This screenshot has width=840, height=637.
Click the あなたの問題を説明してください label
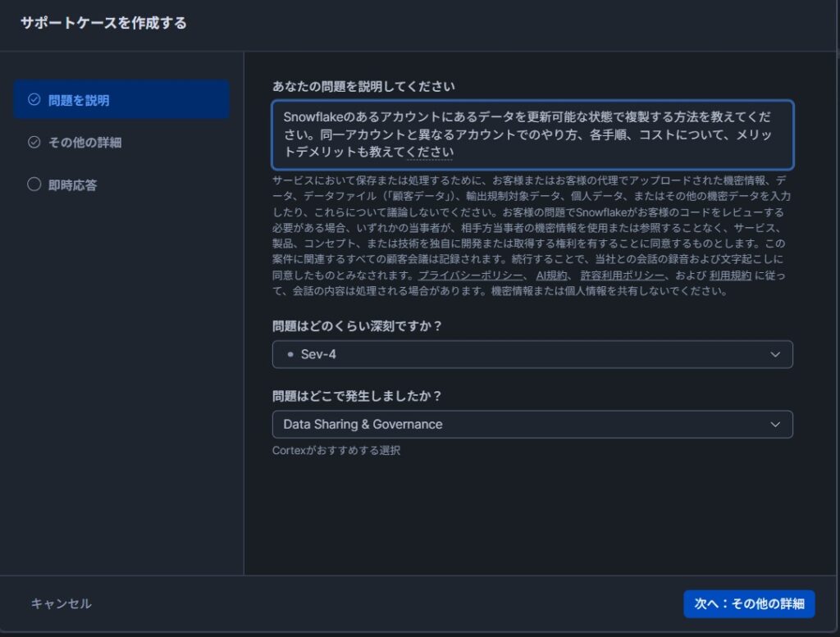pyautogui.click(x=363, y=86)
